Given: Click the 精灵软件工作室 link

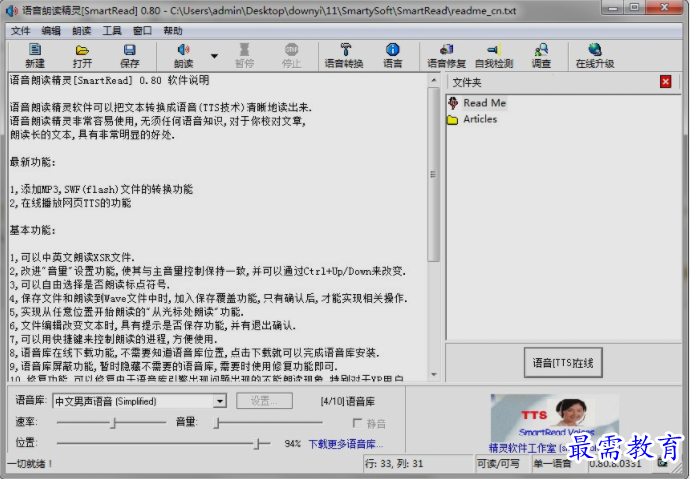Looking at the screenshot, I should tap(522, 448).
